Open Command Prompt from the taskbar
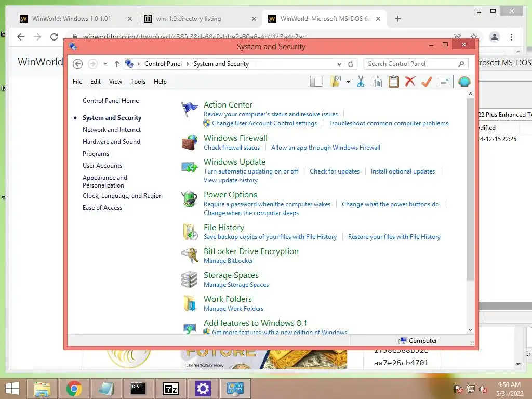Viewport: 532px width, 399px height. pyautogui.click(x=138, y=389)
